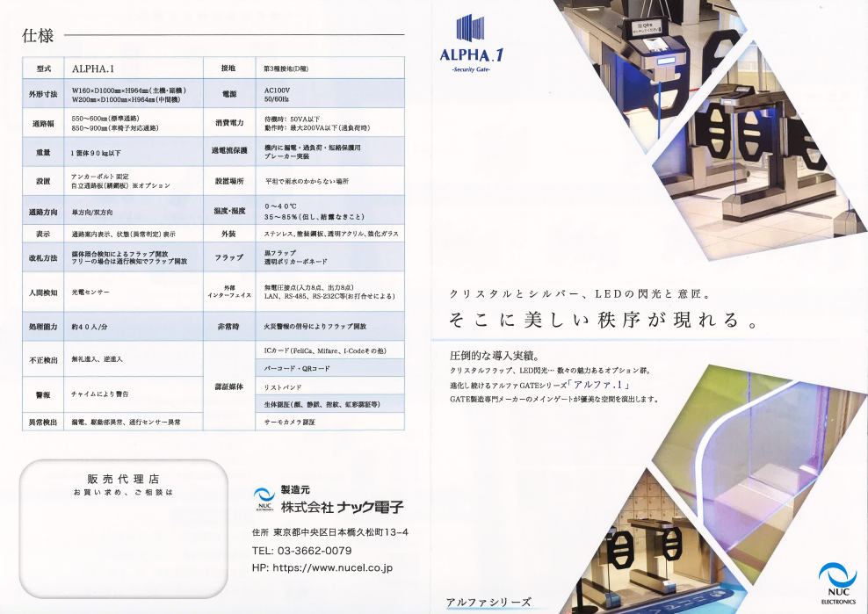Image resolution: width=868 pixels, height=614 pixels.
Task: Select the value AC100V
Action: point(277,90)
